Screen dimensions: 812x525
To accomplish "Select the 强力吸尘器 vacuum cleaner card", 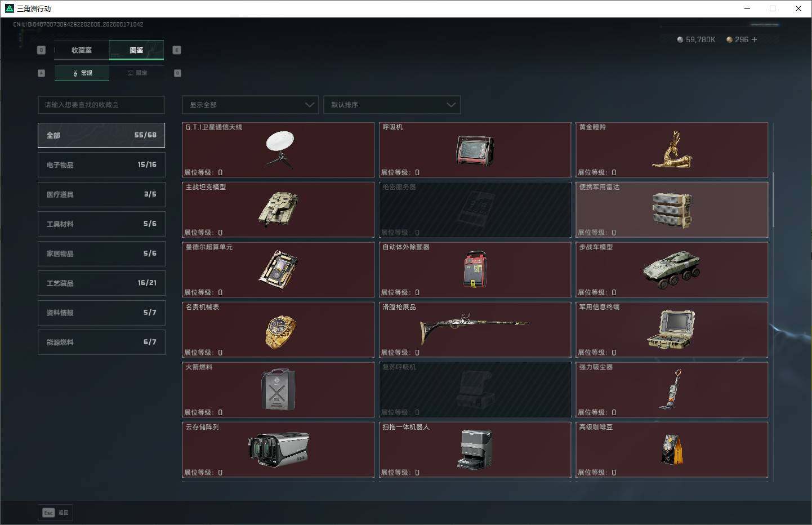I will [672, 390].
